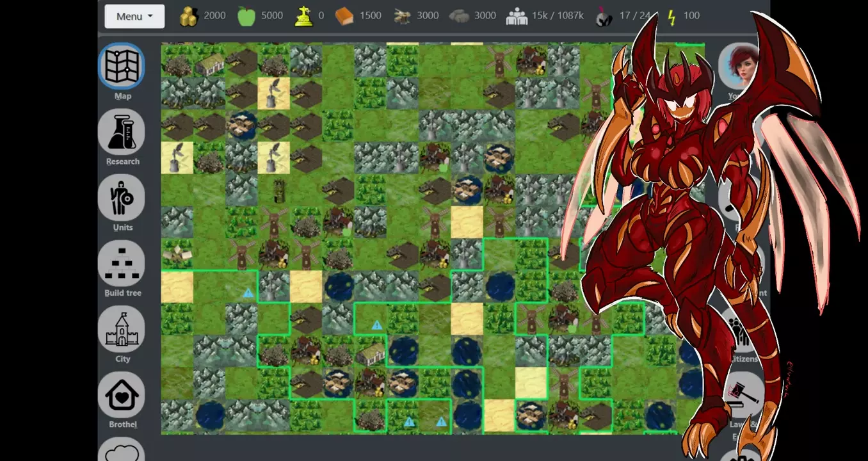
Task: Open the Build tree panel
Action: 122,263
